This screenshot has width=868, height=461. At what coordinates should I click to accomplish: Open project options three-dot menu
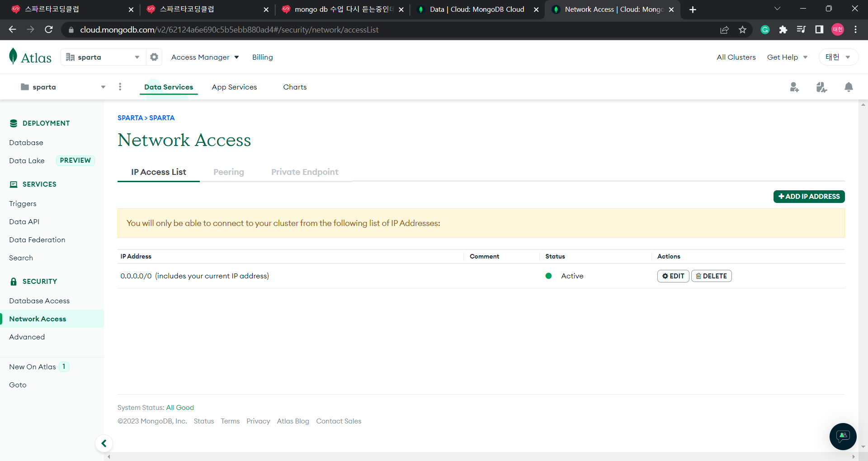(120, 87)
